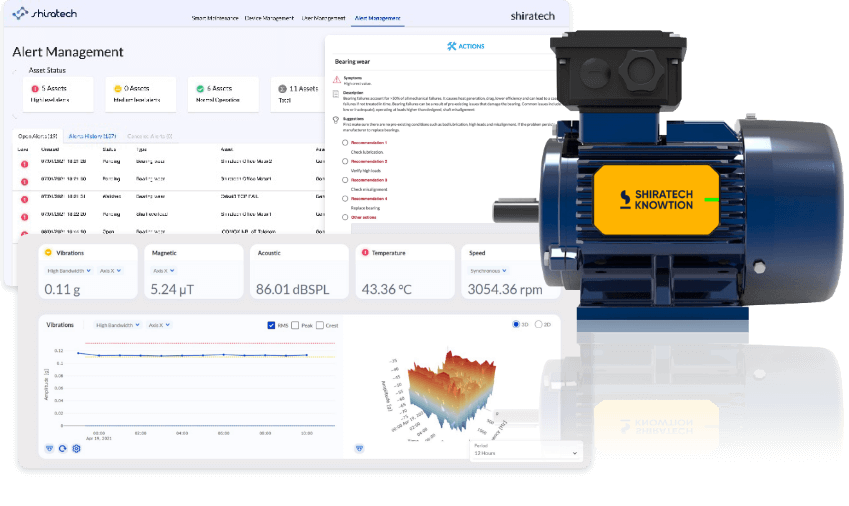Select Recommendation 3 radio option
The width and height of the screenshot is (849, 506).
pos(345,180)
